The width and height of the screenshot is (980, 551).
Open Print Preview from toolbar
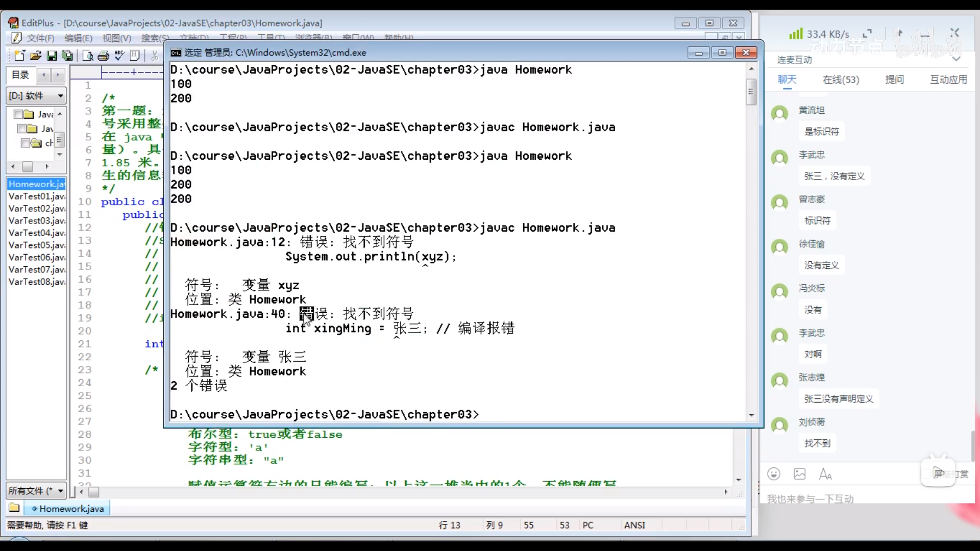pyautogui.click(x=88, y=56)
